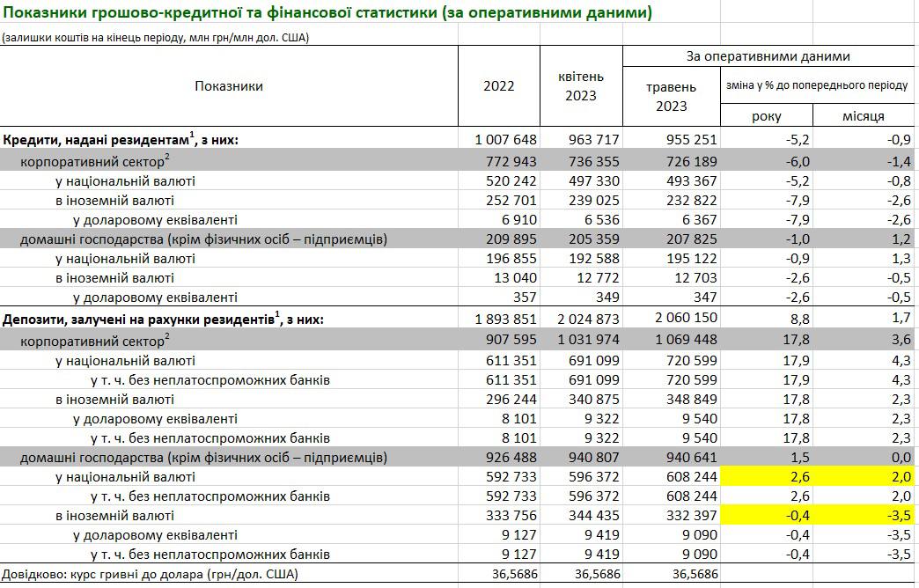The height and width of the screenshot is (588, 919).
Task: Select the "Показники" column header
Action: click(x=229, y=85)
